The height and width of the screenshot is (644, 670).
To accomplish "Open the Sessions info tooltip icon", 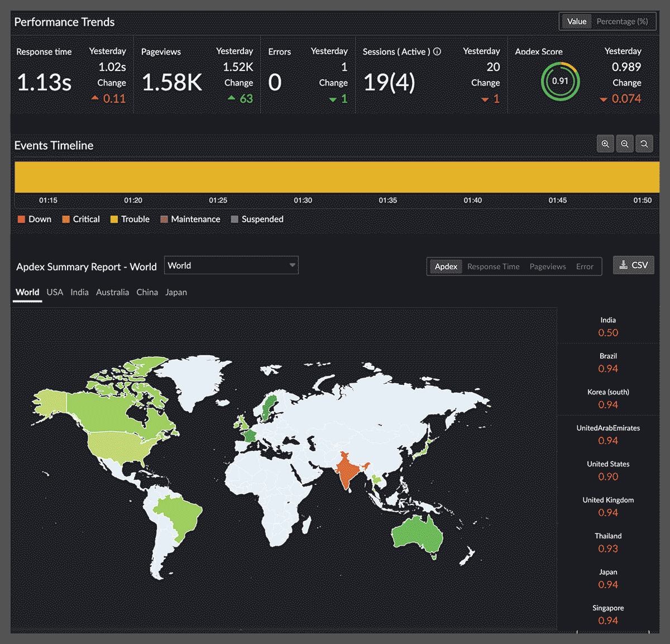I will [x=437, y=51].
